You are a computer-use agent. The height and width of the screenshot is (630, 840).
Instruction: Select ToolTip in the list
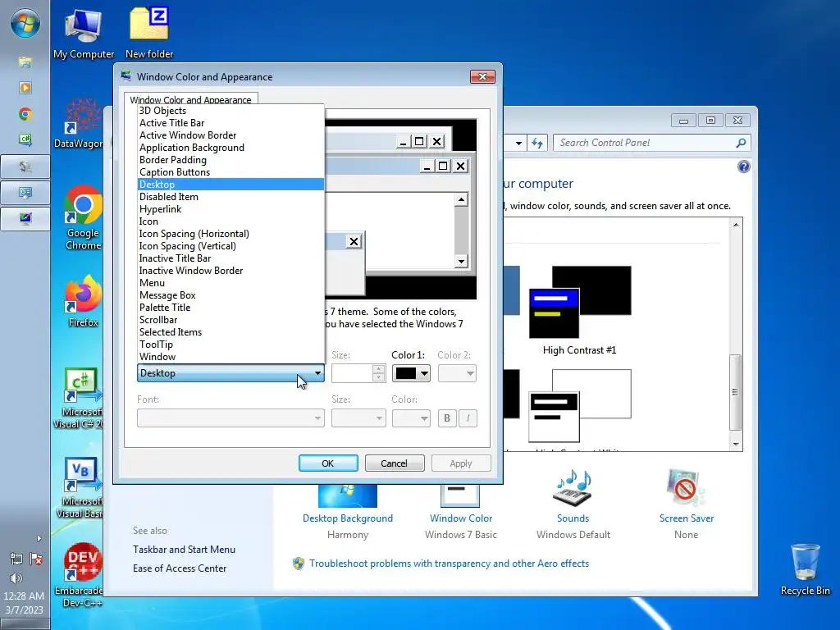(231, 345)
